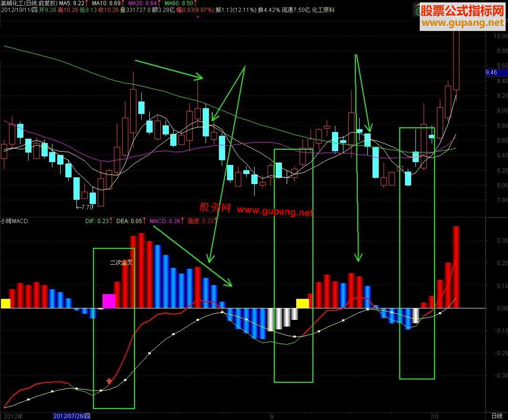Click the float shares 流通7.50亿
Screen dimensions: 508x420
[x=296, y=10]
